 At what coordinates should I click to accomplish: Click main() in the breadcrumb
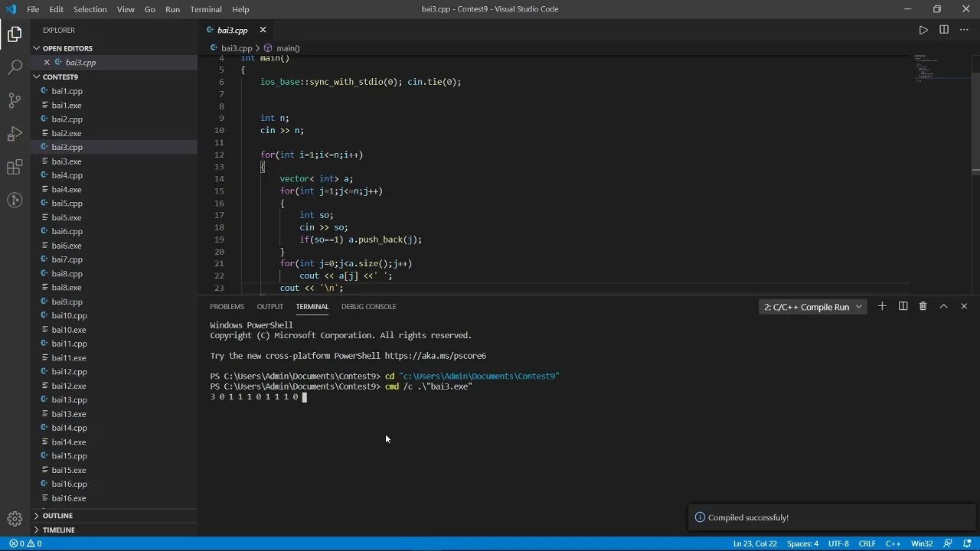point(287,48)
